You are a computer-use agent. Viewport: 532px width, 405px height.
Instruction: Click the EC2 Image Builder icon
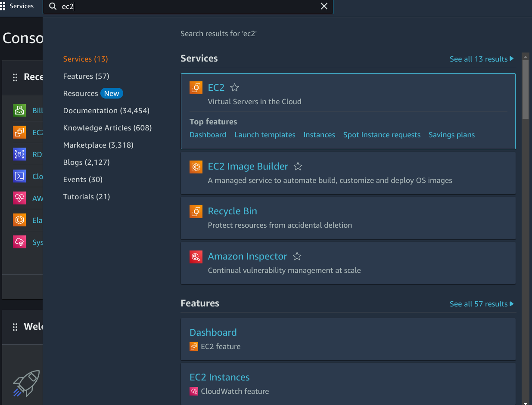(x=196, y=167)
